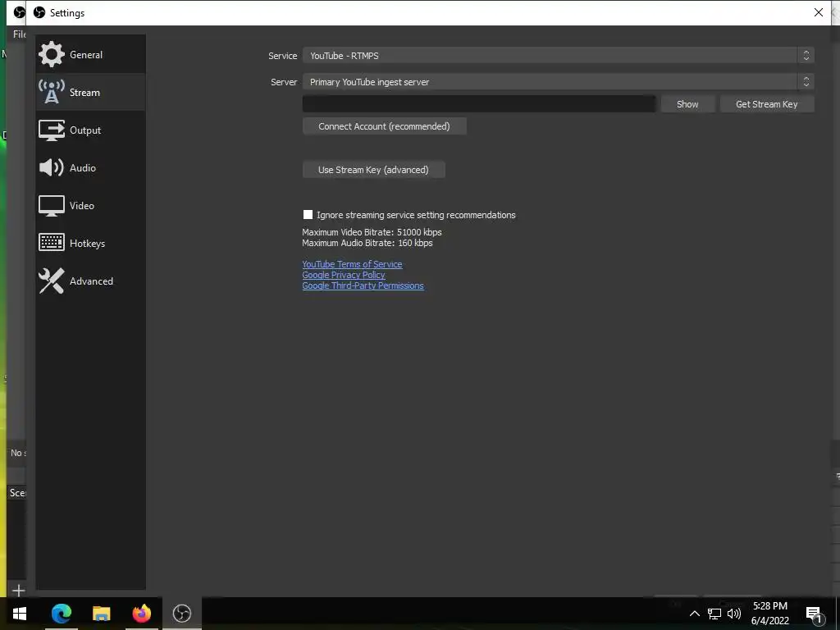Open YouTube Terms of Service link

tap(352, 264)
